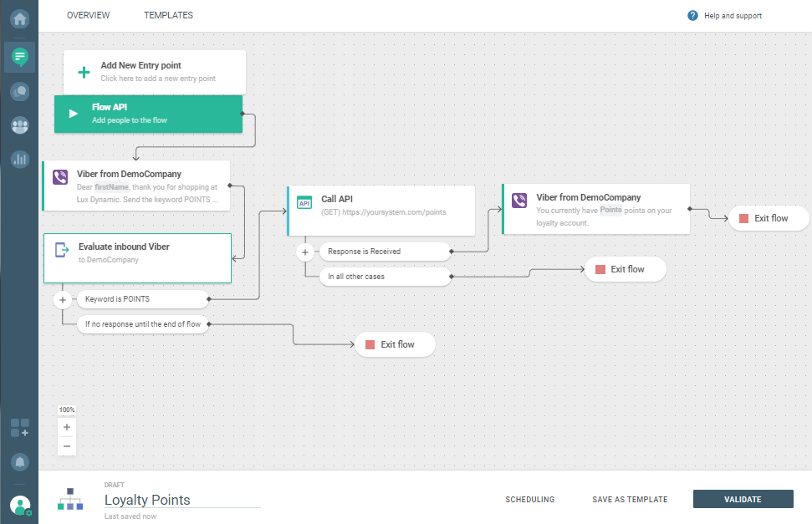Open the notifications bell icon
The height and width of the screenshot is (524, 812).
tap(19, 461)
